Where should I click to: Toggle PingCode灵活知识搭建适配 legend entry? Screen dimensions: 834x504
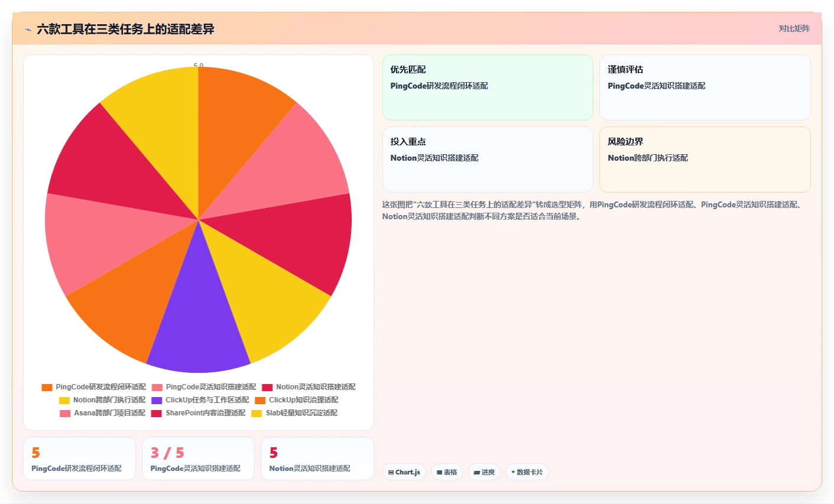click(x=204, y=387)
